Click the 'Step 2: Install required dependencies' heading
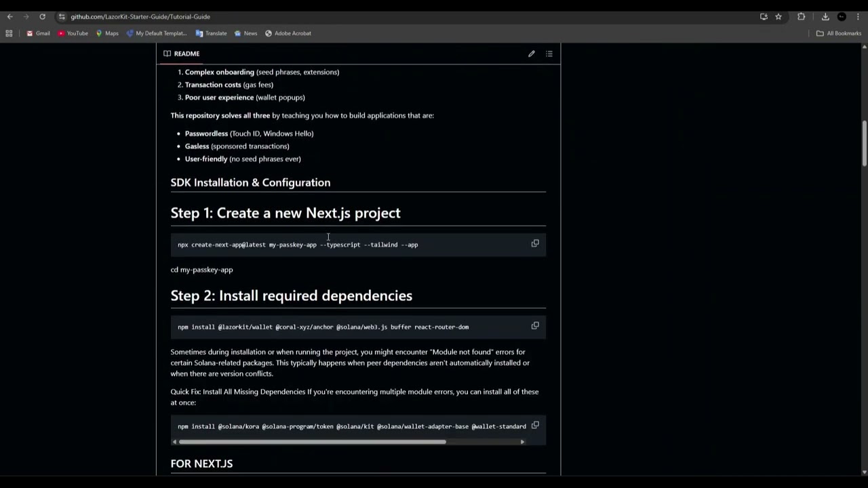868x488 pixels. (291, 296)
